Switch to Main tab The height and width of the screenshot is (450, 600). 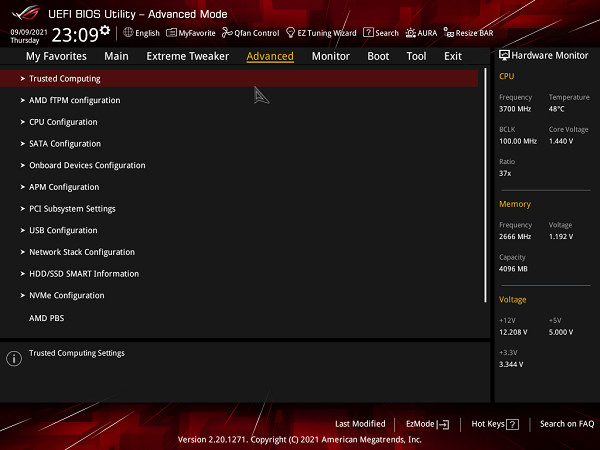pos(116,56)
